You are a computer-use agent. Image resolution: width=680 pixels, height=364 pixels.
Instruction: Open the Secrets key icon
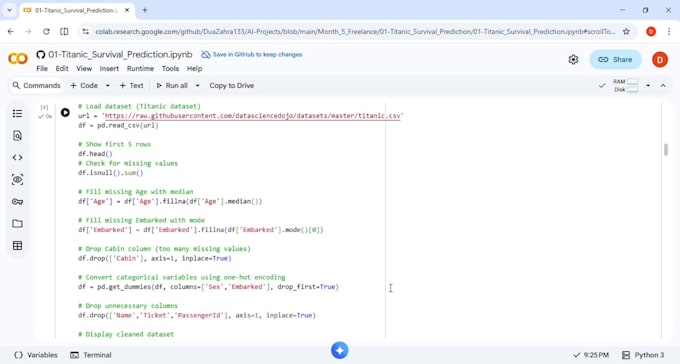17,202
